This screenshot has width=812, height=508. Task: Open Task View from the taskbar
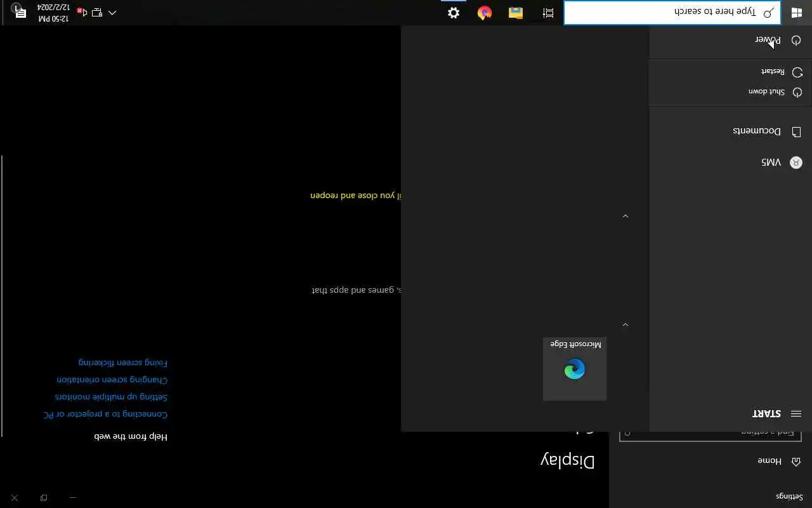pyautogui.click(x=548, y=13)
